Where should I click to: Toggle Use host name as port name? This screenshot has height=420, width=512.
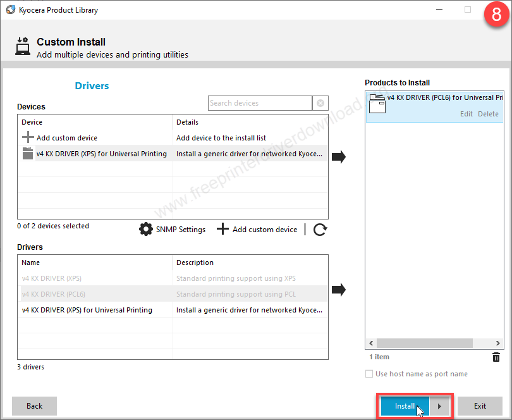(369, 374)
